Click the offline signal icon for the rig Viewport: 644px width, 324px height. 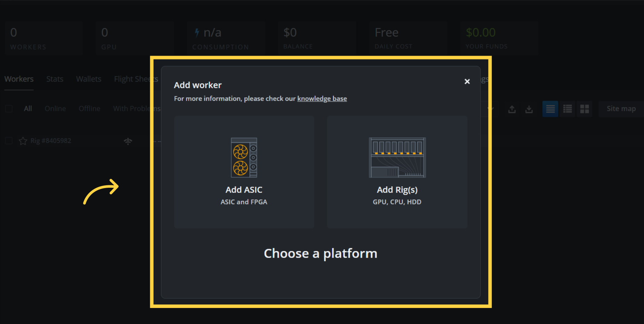tap(128, 141)
